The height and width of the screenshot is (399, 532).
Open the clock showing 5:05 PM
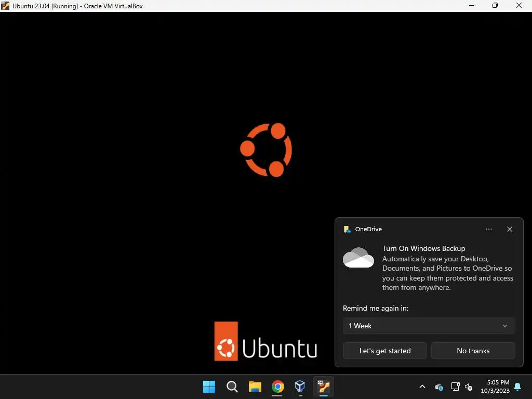495,387
